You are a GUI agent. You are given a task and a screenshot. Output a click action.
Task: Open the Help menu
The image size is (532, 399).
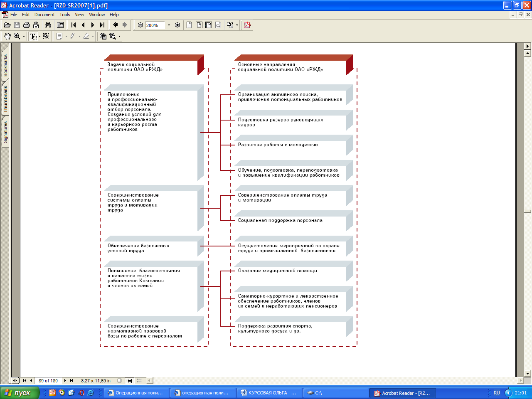(x=114, y=15)
